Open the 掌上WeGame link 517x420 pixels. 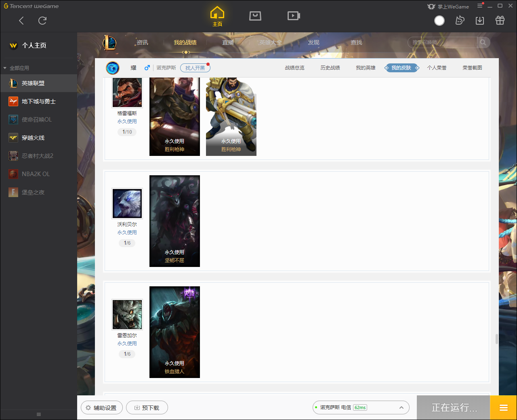tap(448, 6)
